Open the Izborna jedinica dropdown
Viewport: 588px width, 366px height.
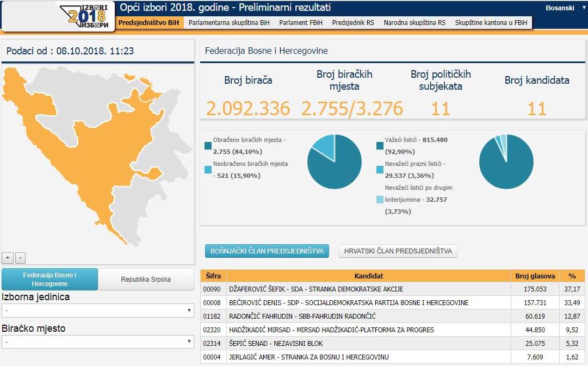click(x=98, y=311)
